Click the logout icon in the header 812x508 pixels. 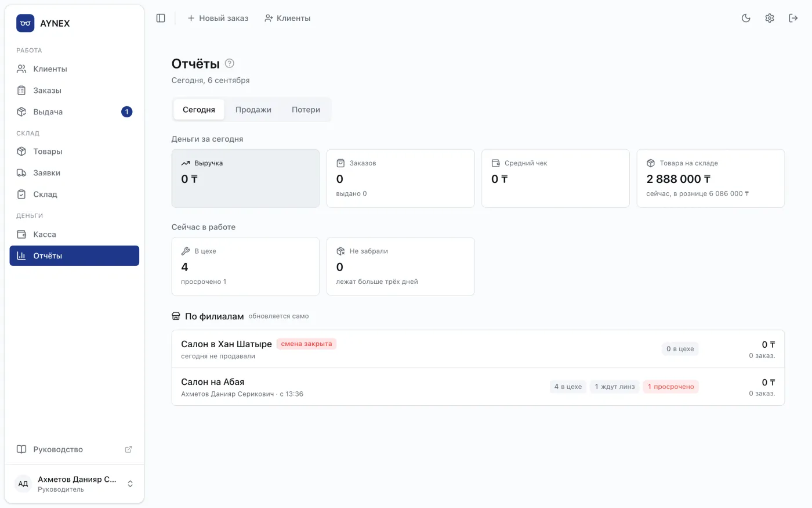point(793,18)
